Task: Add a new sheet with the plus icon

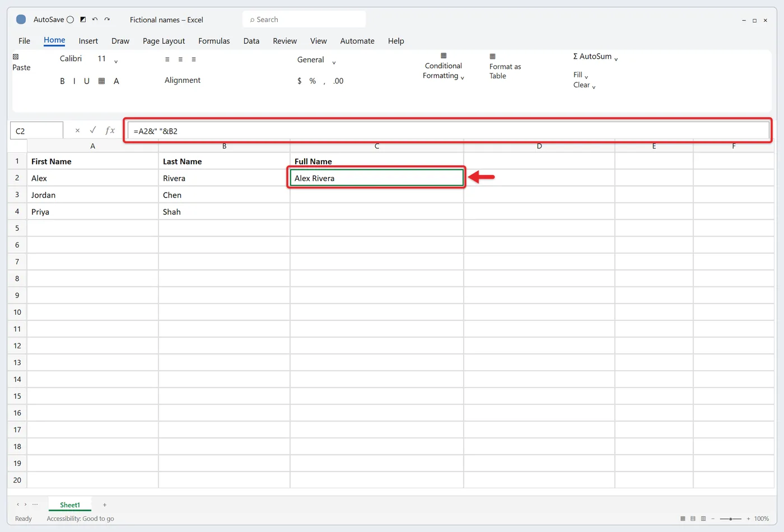Action: tap(105, 505)
